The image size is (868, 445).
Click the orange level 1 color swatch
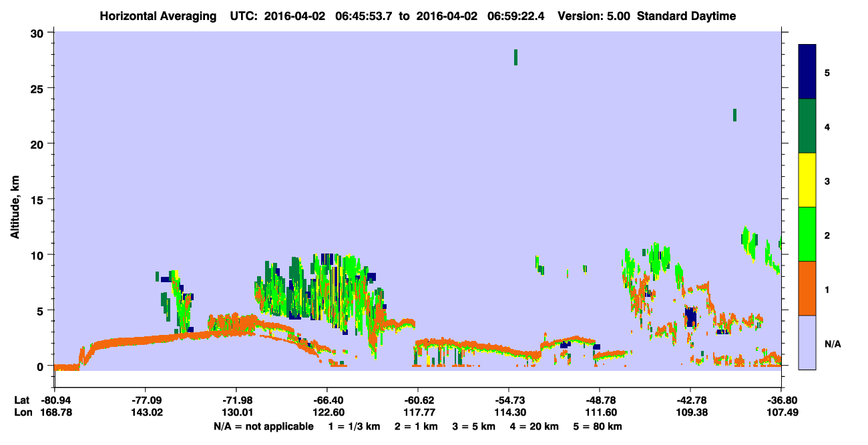click(x=807, y=288)
